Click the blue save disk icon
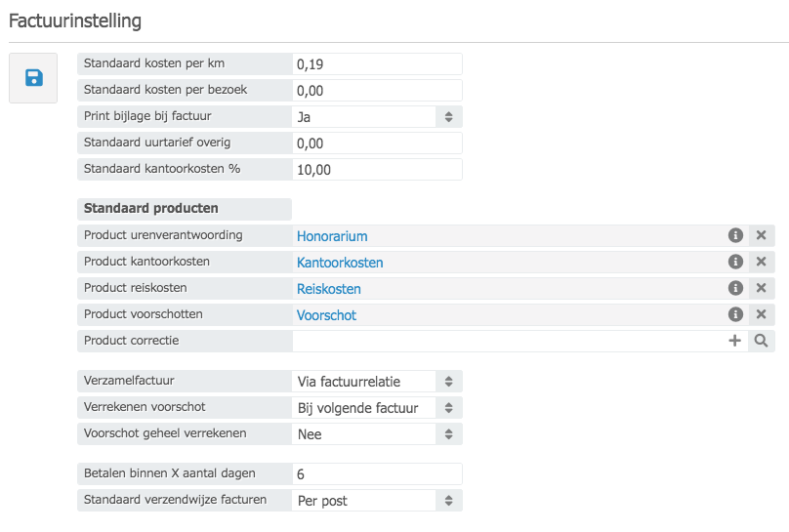 tap(34, 78)
